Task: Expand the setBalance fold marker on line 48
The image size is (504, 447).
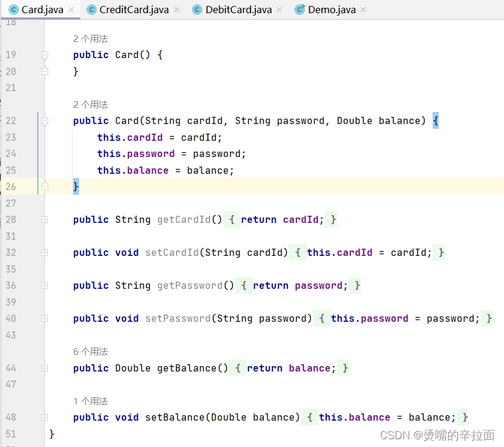Action: (x=45, y=418)
